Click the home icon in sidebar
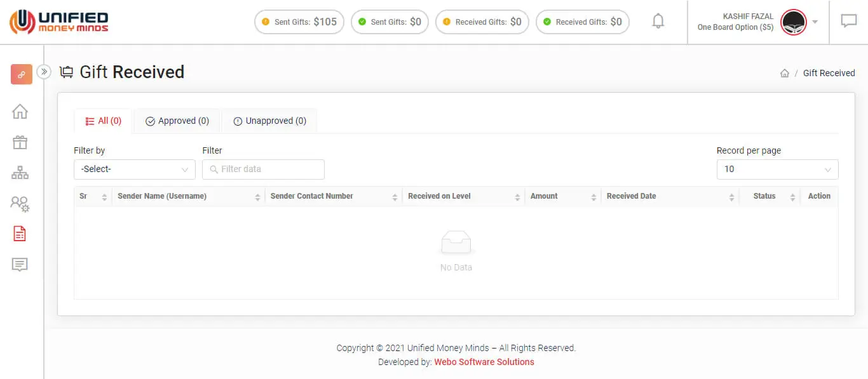The width and height of the screenshot is (868, 379). point(20,112)
